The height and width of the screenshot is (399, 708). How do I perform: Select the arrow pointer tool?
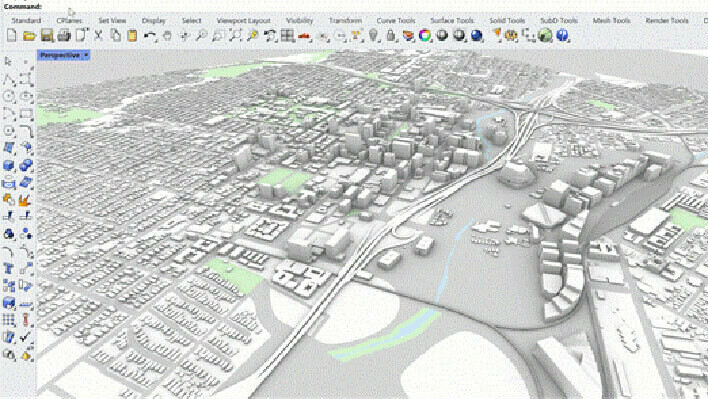pyautogui.click(x=8, y=61)
